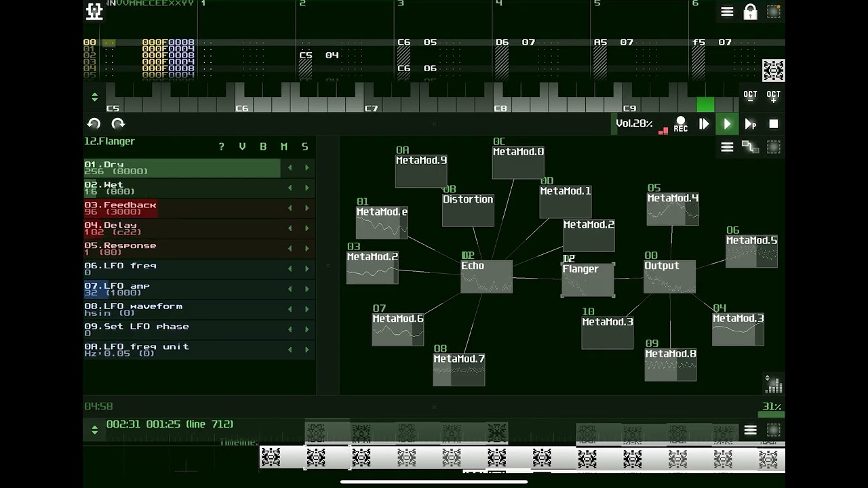Click the C5 04 note cell
Screen dimensions: 868x488
click(x=319, y=56)
